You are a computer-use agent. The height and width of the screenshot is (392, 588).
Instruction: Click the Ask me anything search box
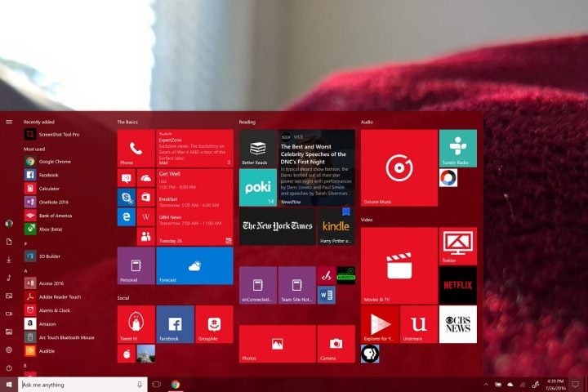tap(82, 385)
